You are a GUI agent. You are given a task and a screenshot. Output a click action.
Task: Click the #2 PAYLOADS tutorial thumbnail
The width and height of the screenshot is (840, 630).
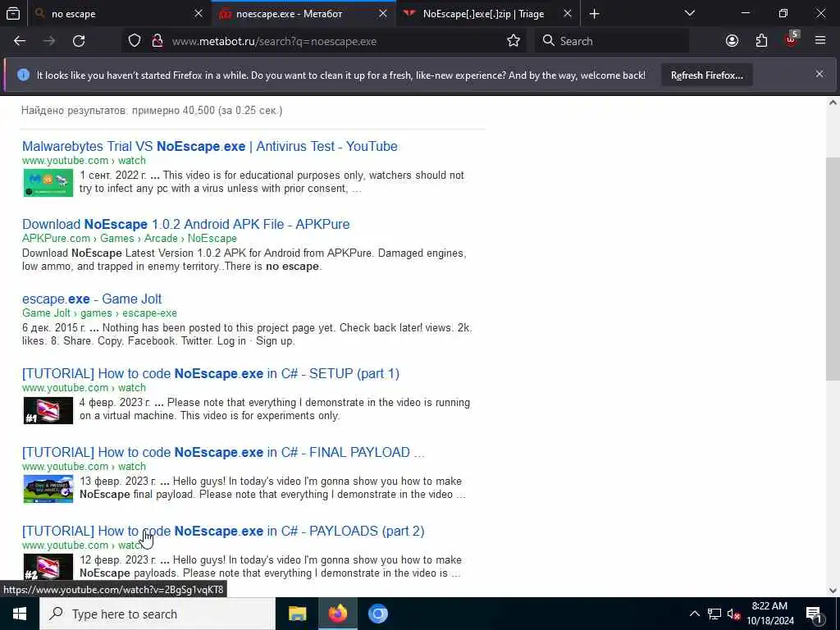coord(48,567)
